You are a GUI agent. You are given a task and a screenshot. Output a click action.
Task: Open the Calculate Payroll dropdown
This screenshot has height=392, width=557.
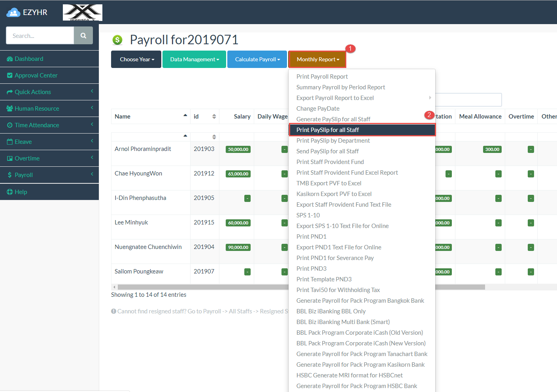click(x=257, y=59)
